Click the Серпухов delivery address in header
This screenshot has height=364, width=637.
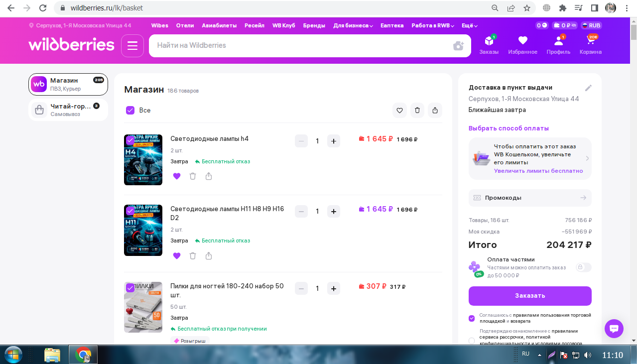coord(80,25)
